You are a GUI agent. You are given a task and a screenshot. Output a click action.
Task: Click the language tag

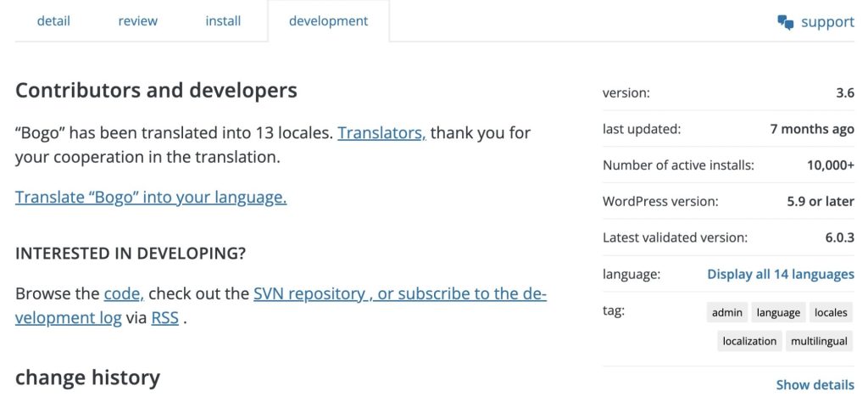[x=778, y=312]
